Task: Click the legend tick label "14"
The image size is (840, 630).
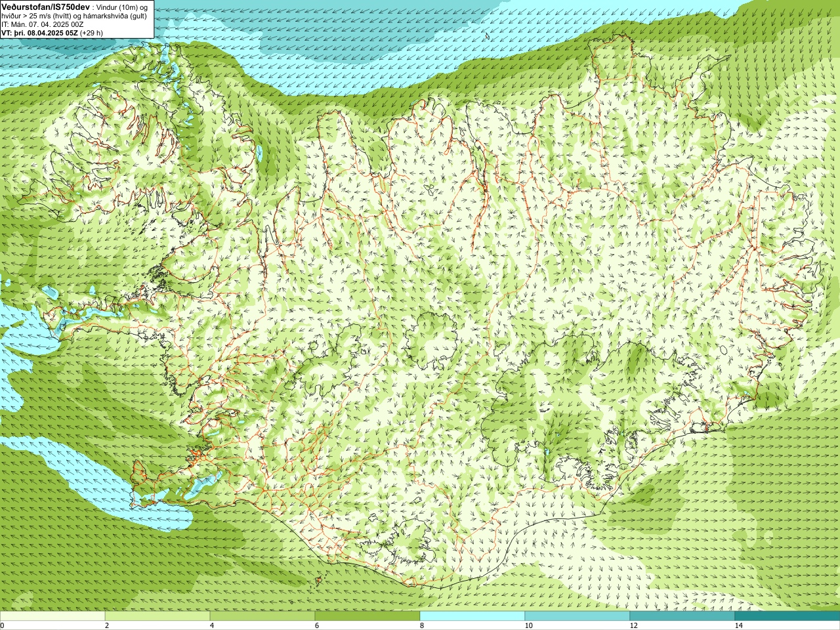Action: tap(738, 625)
